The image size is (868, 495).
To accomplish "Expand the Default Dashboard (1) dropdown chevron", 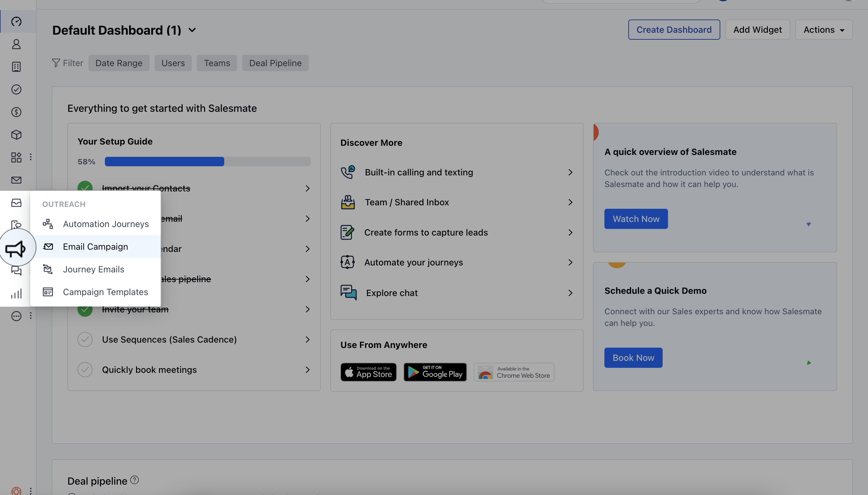I will click(192, 30).
